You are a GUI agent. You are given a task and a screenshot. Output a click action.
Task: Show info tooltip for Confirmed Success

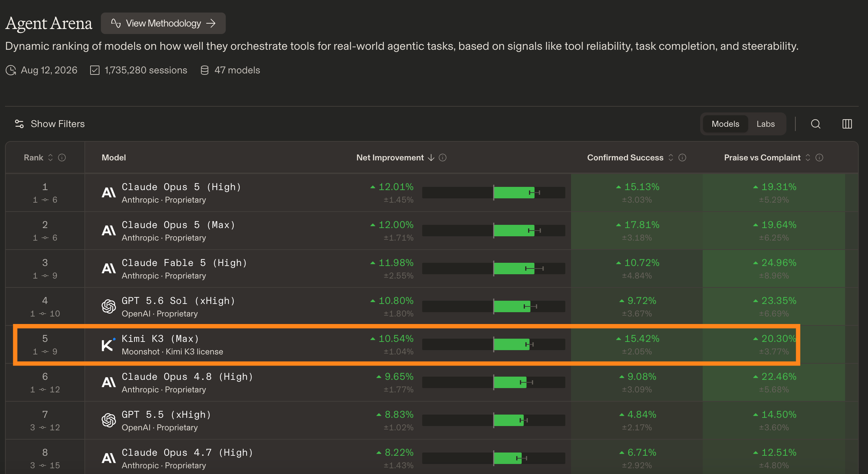point(682,158)
